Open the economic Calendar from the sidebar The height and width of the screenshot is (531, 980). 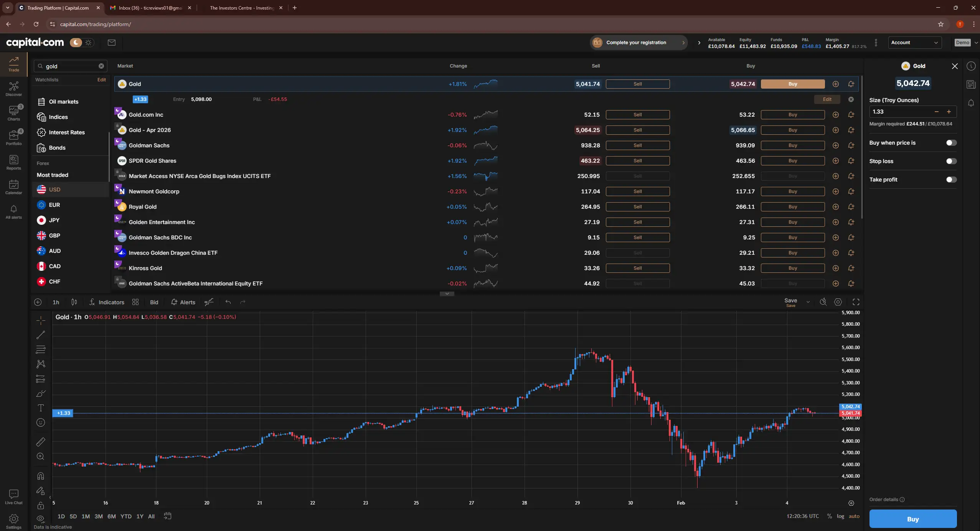pyautogui.click(x=13, y=187)
